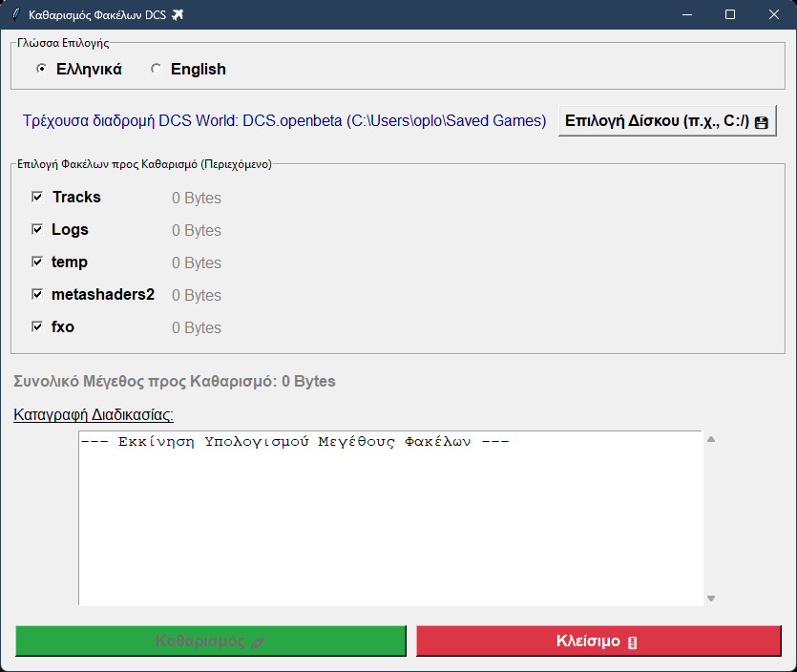This screenshot has height=672, width=797.
Task: Toggle the fxo folder checkbox
Action: click(37, 326)
